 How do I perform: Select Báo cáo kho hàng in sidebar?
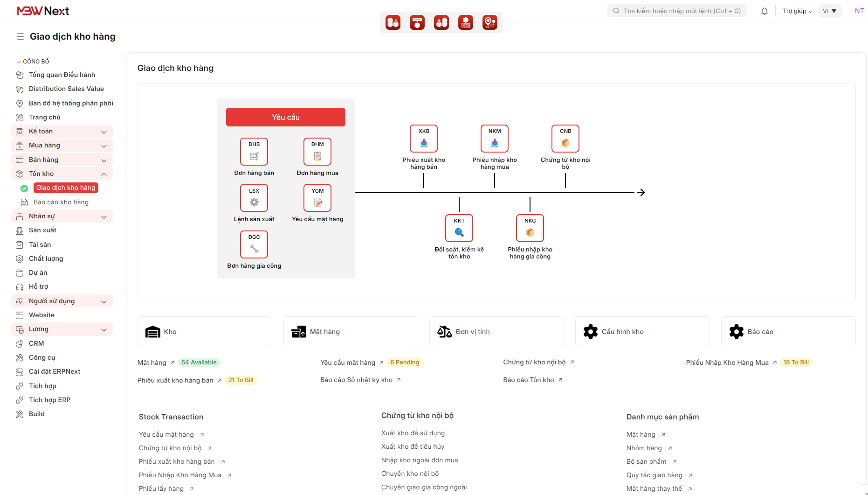tap(61, 202)
